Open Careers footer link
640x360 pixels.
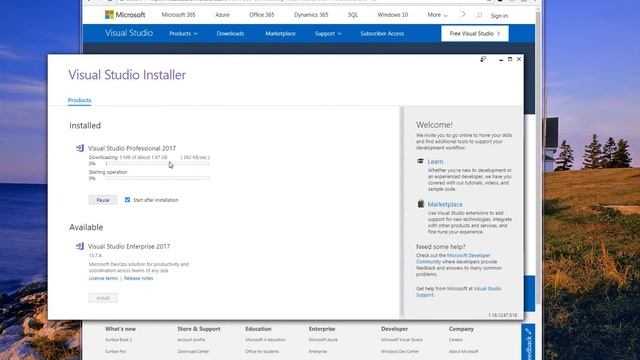click(456, 340)
